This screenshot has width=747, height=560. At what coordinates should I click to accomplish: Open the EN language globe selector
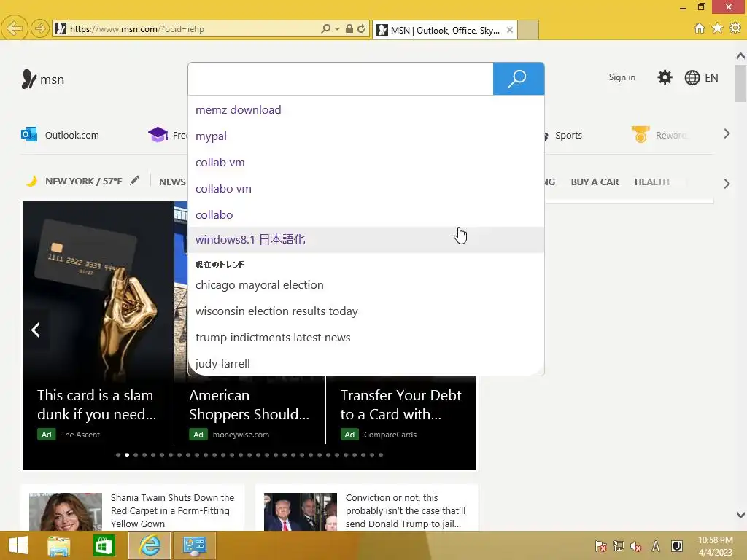pos(701,77)
